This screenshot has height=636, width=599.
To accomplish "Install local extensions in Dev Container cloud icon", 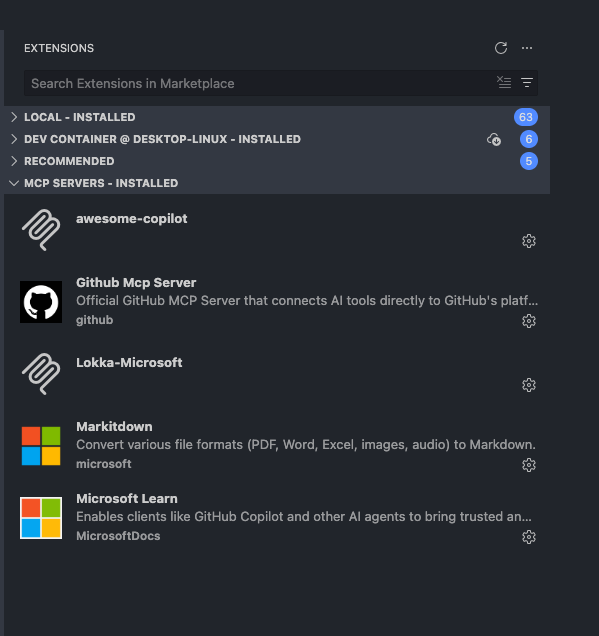I will coord(494,139).
